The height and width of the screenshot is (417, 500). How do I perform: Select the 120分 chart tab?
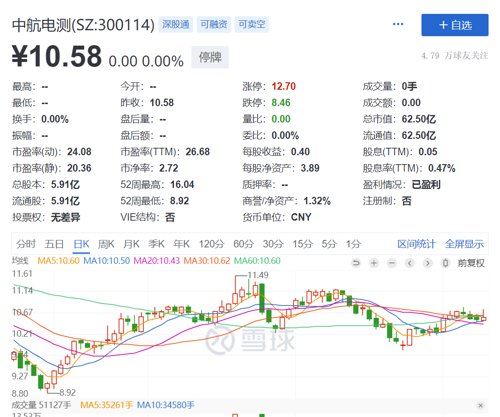[x=211, y=244]
